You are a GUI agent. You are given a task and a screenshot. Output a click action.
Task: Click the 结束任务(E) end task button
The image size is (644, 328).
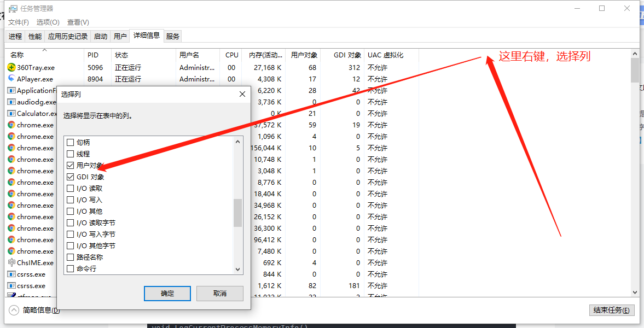click(611, 309)
